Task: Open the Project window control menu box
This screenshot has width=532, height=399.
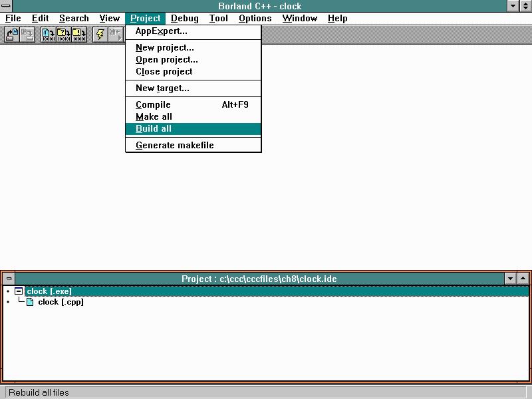Action: pyautogui.click(x=9, y=279)
